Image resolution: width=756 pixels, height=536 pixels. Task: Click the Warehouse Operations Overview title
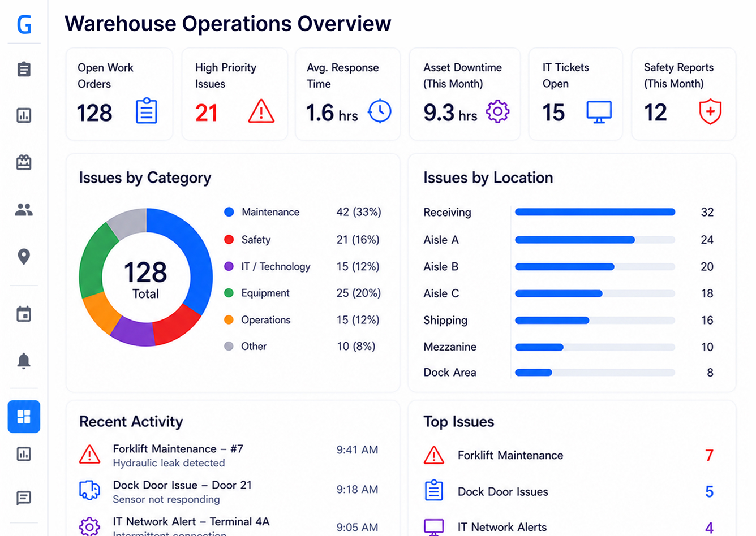tap(227, 24)
